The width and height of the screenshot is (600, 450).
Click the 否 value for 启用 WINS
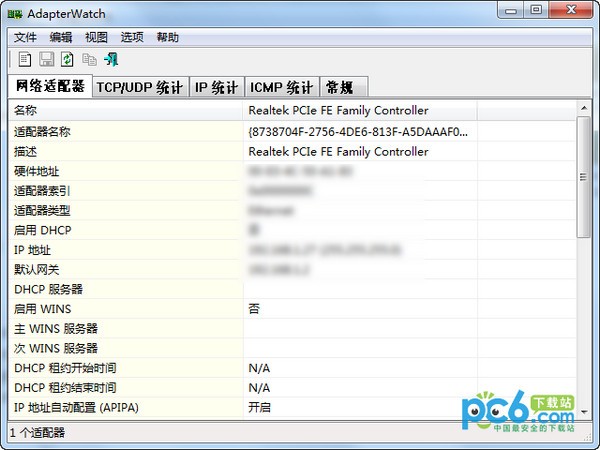tap(254, 309)
